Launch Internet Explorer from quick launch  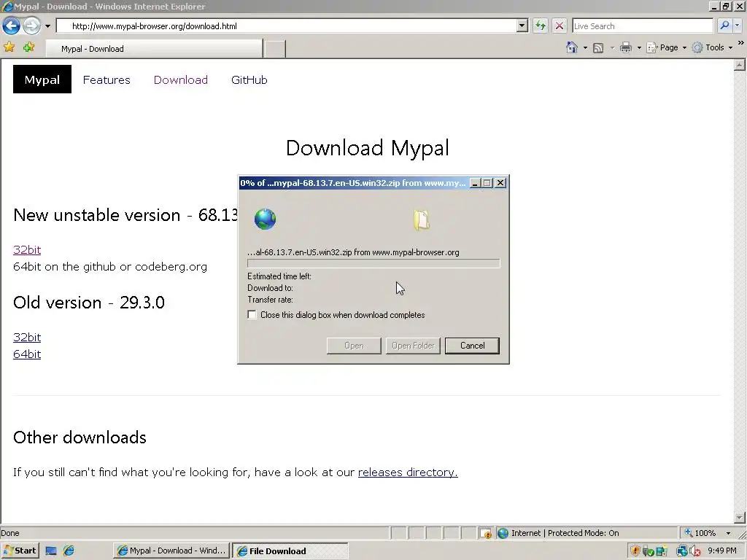[69, 551]
